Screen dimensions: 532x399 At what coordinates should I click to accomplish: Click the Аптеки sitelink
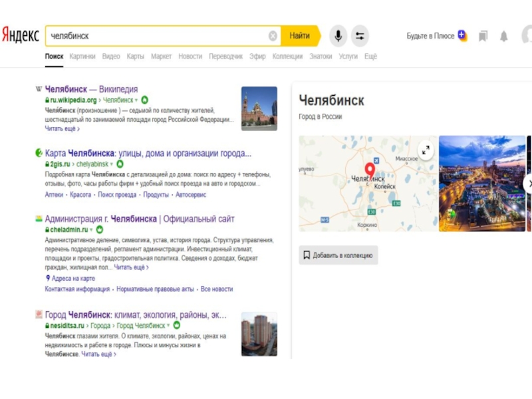pos(54,195)
